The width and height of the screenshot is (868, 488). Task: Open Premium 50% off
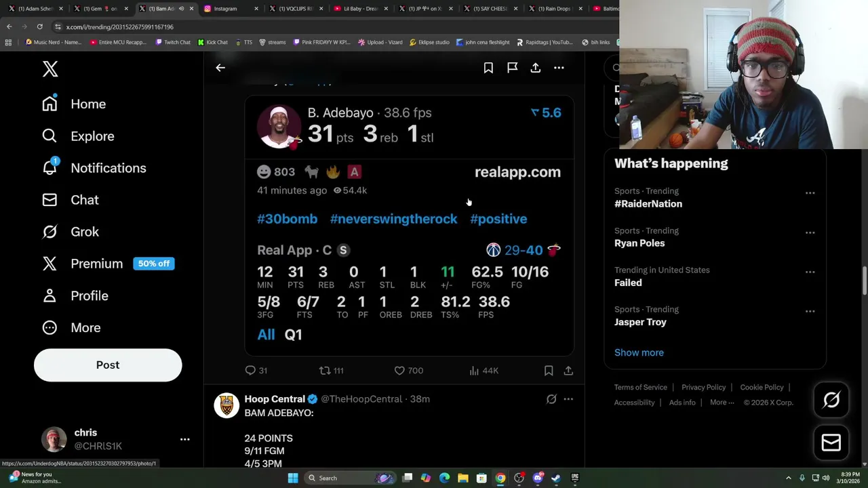coord(108,264)
